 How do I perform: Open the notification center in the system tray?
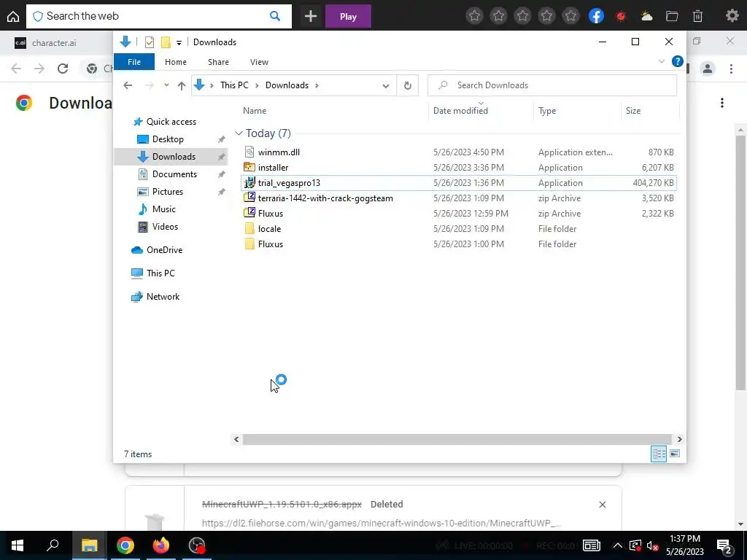pos(724,545)
